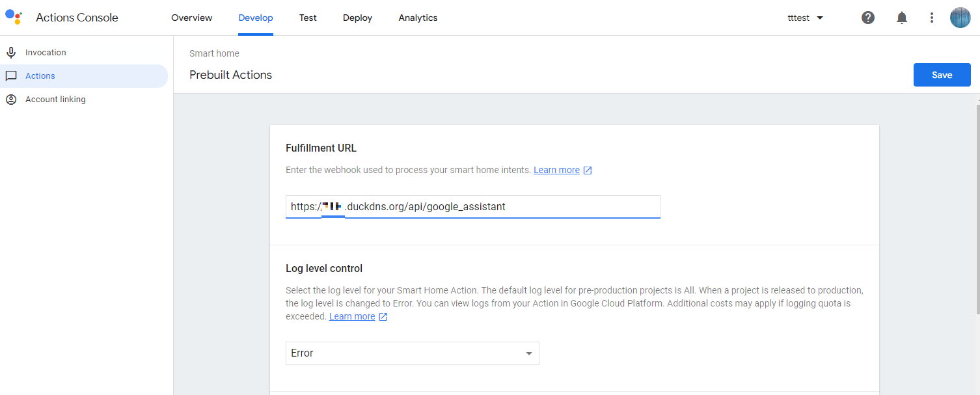Click the Prebuilt Actions heading

(x=230, y=75)
